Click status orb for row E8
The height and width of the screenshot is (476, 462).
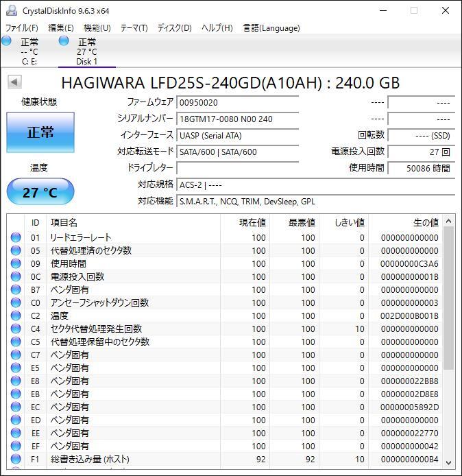16,381
